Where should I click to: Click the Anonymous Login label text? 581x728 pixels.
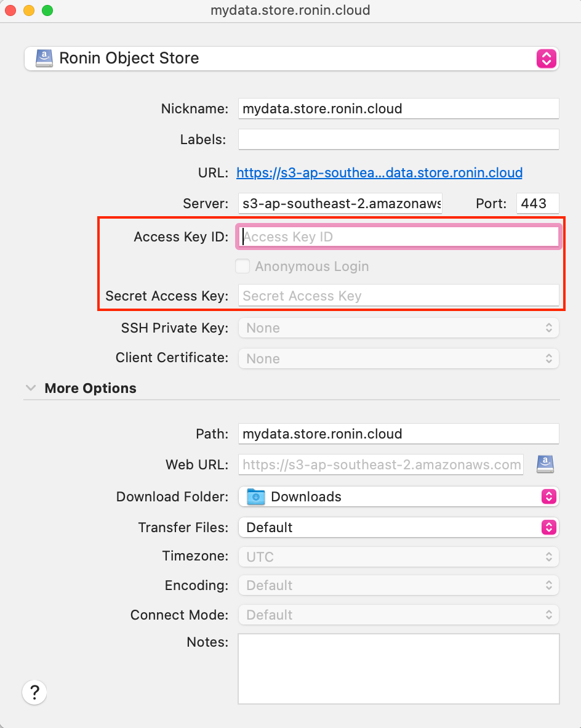pos(312,267)
